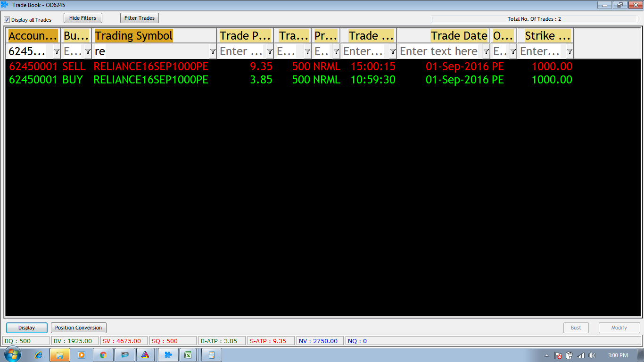Toggle the Display all Trades checkbox
The width and height of the screenshot is (644, 362).
(x=7, y=20)
